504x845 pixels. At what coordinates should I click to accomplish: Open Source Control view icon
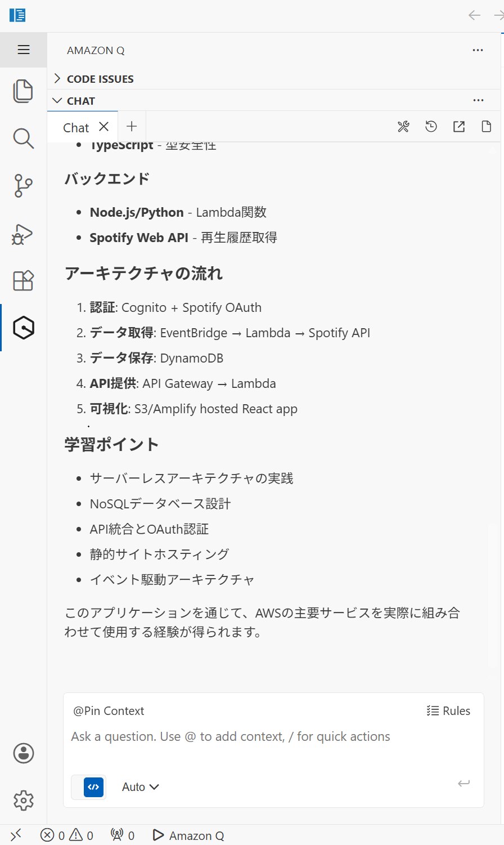pos(23,186)
